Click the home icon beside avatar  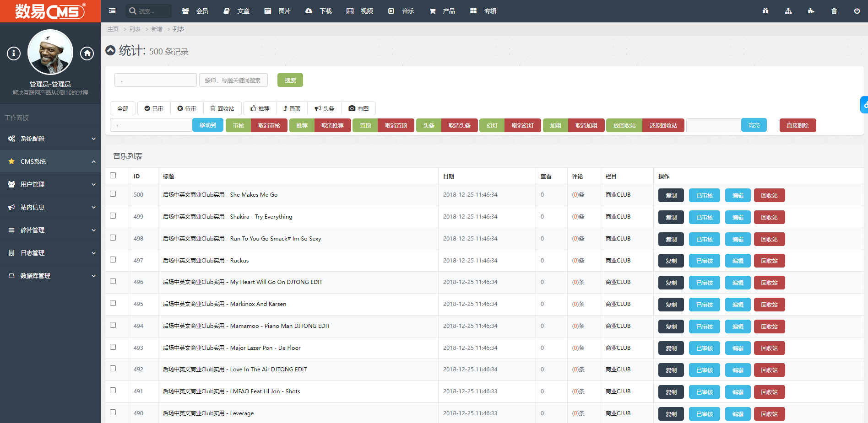pyautogui.click(x=87, y=54)
